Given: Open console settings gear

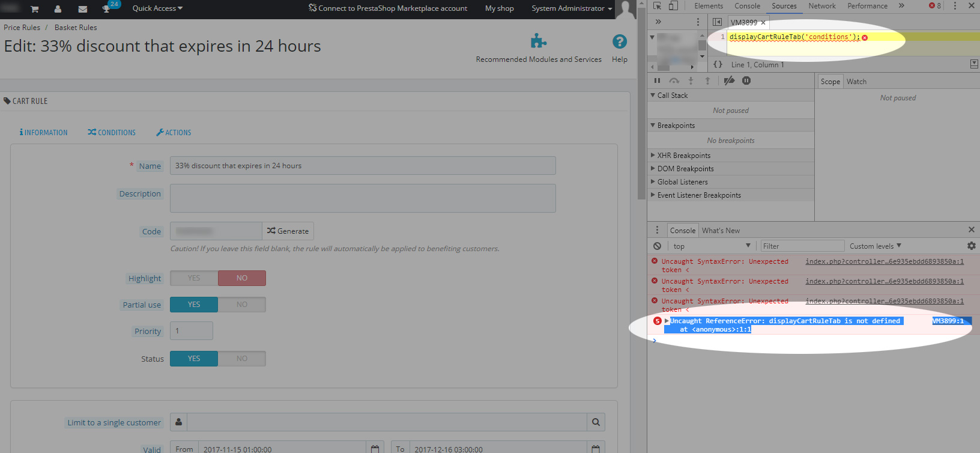Looking at the screenshot, I should [972, 246].
